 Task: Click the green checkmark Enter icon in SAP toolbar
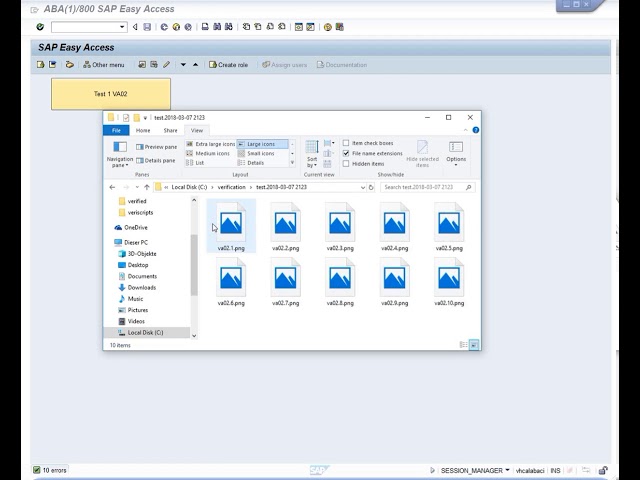coord(40,27)
